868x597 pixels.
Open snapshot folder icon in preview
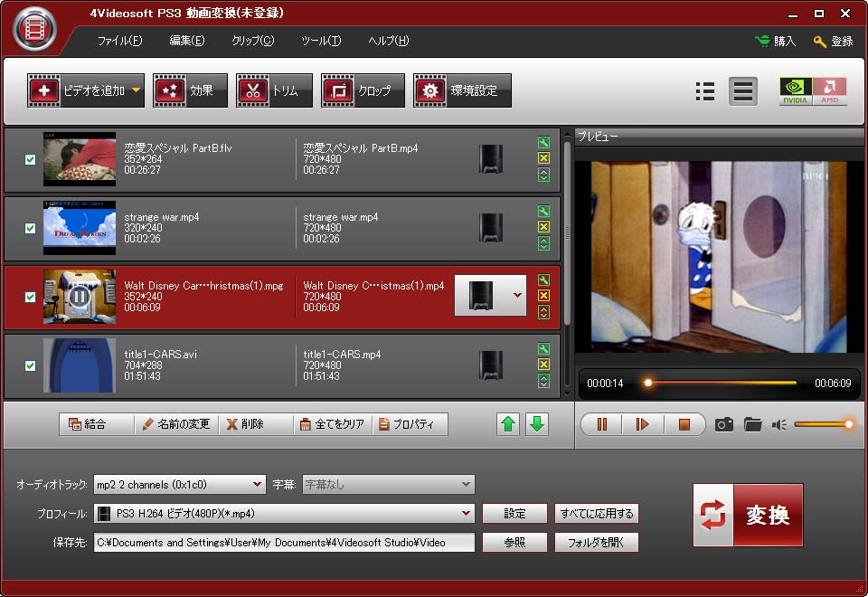(752, 424)
